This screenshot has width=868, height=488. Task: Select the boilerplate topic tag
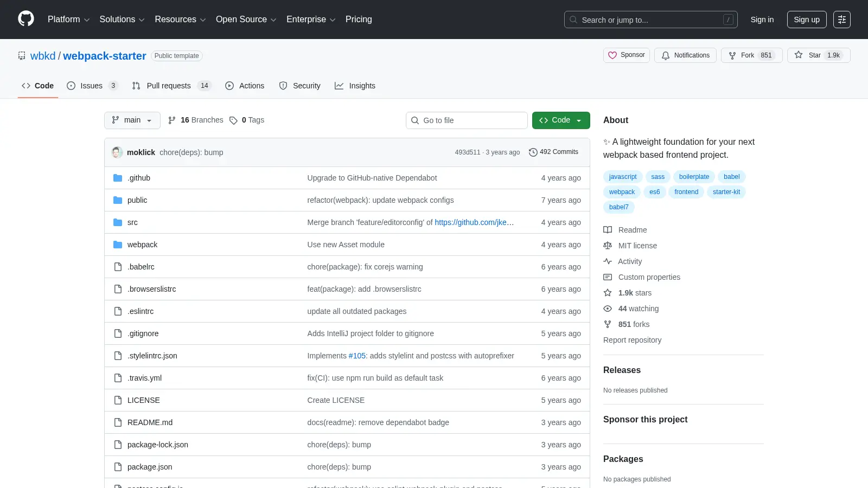[x=694, y=177]
